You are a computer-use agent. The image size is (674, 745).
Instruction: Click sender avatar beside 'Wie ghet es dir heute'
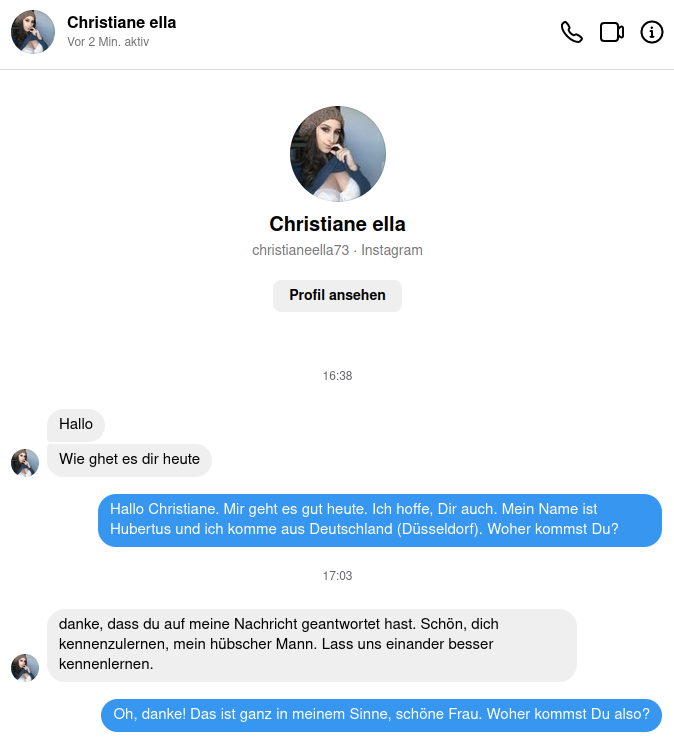25,462
